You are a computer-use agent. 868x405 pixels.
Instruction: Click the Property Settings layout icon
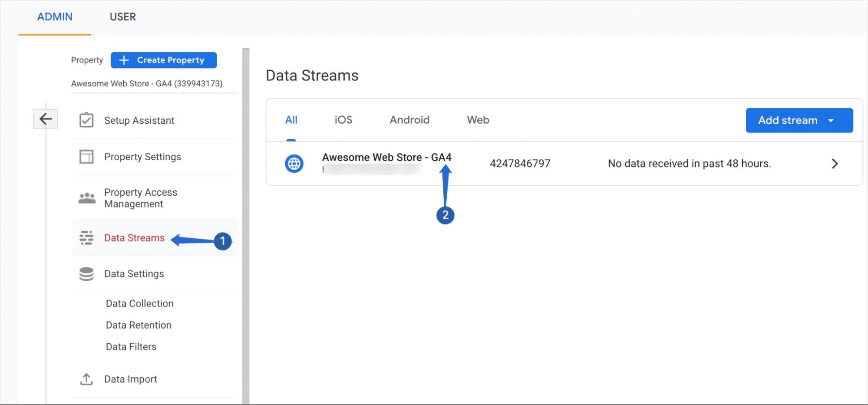pyautogui.click(x=86, y=157)
